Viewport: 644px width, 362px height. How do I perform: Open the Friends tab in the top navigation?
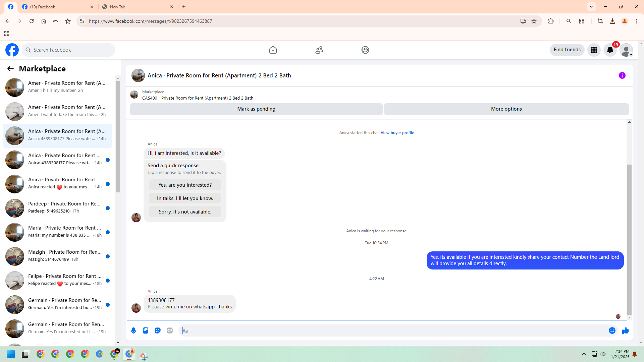pyautogui.click(x=319, y=50)
